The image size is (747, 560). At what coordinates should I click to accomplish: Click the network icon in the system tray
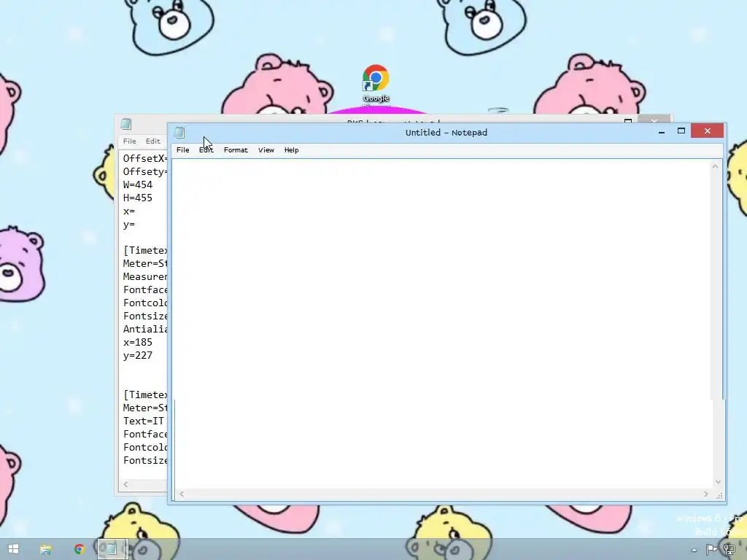[x=729, y=550]
